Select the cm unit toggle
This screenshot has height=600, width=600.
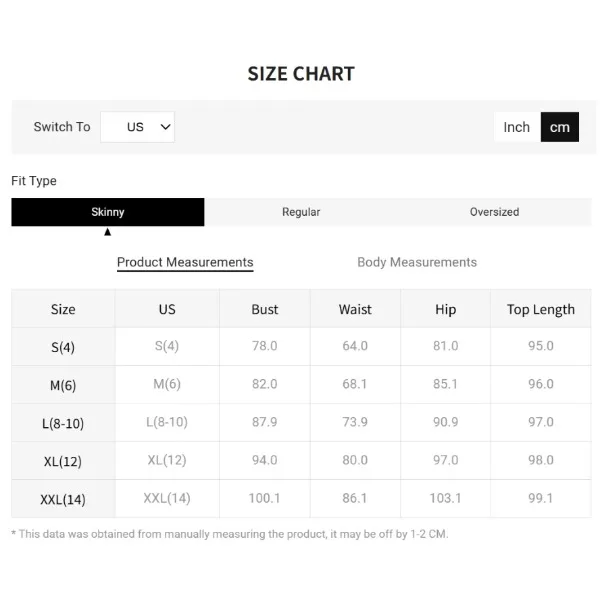(560, 127)
